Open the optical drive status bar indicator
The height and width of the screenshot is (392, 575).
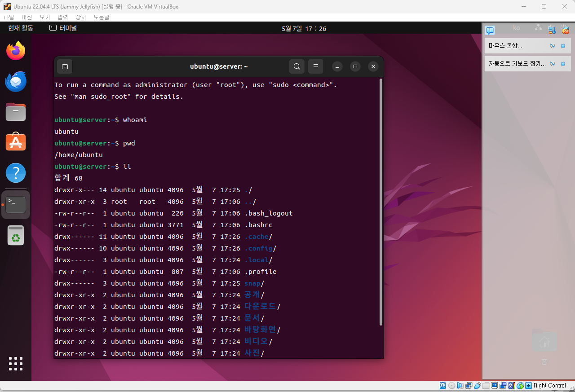click(x=452, y=385)
